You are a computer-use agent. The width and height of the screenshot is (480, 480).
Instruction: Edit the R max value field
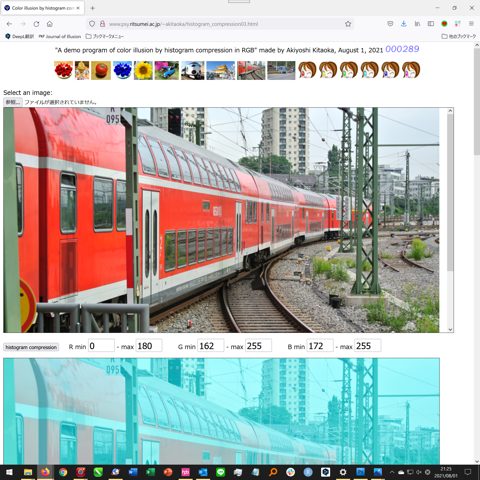149,346
